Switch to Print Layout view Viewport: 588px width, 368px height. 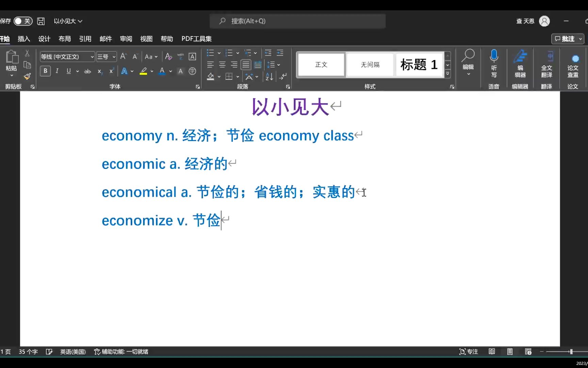510,352
